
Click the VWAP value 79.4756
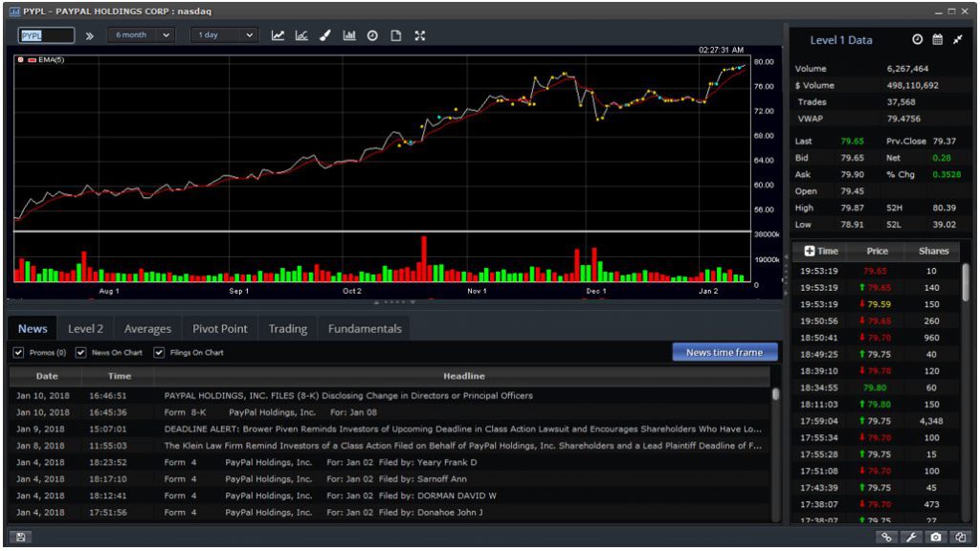[x=903, y=119]
